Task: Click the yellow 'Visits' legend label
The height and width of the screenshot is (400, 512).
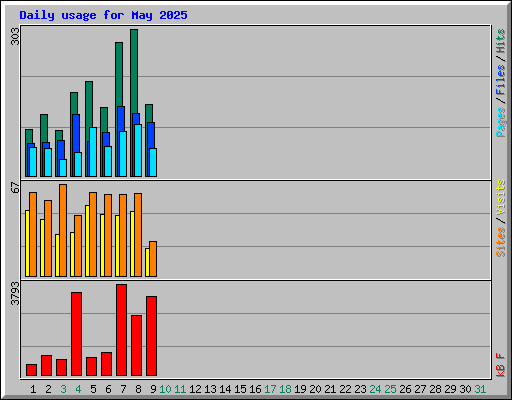Action: pos(501,197)
